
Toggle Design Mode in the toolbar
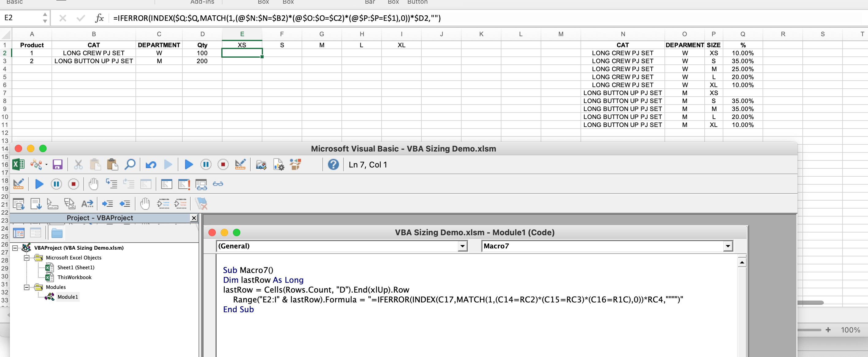tap(240, 164)
